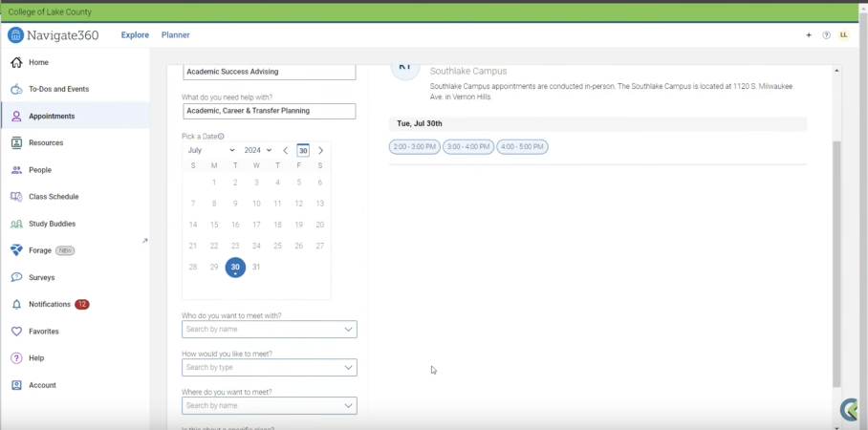The height and width of the screenshot is (430, 868).
Task: Expand the month July dropdown
Action: coord(210,150)
